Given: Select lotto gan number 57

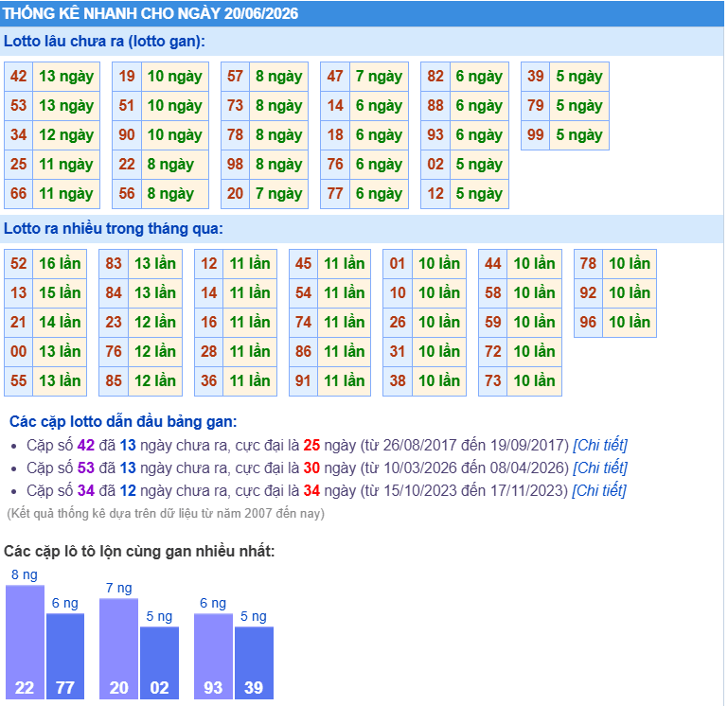Looking at the screenshot, I should tap(236, 77).
